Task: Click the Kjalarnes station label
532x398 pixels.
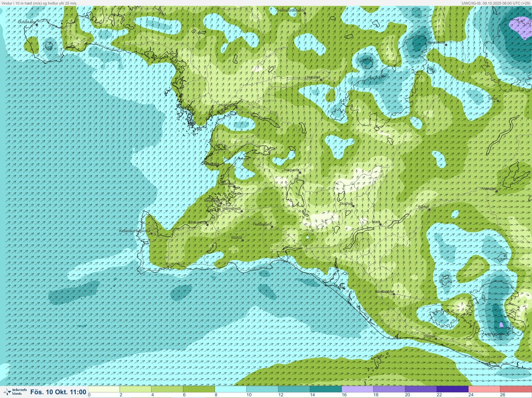Action: [x=227, y=183]
